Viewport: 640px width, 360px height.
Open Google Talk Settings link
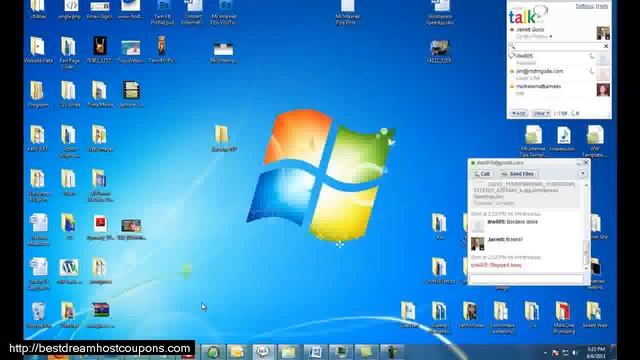(584, 6)
